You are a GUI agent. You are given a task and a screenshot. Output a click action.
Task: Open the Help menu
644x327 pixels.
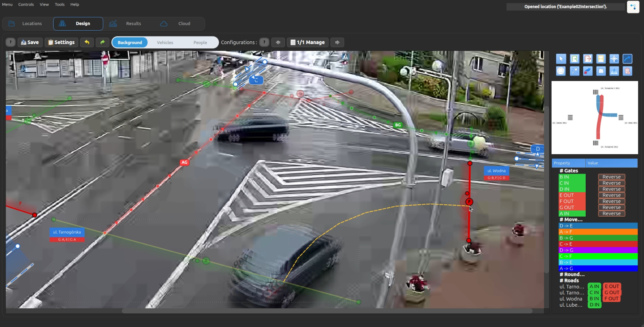75,4
